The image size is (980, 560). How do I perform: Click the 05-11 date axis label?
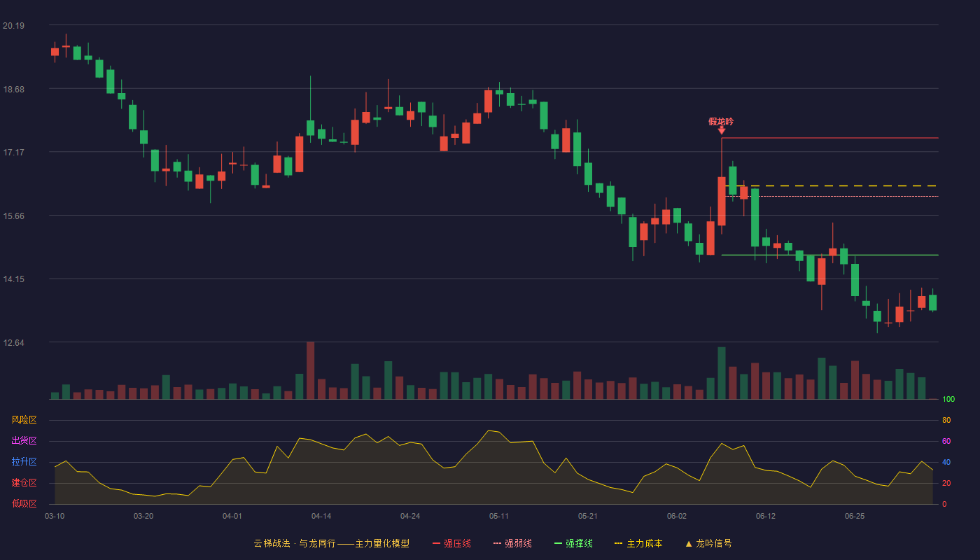[499, 516]
